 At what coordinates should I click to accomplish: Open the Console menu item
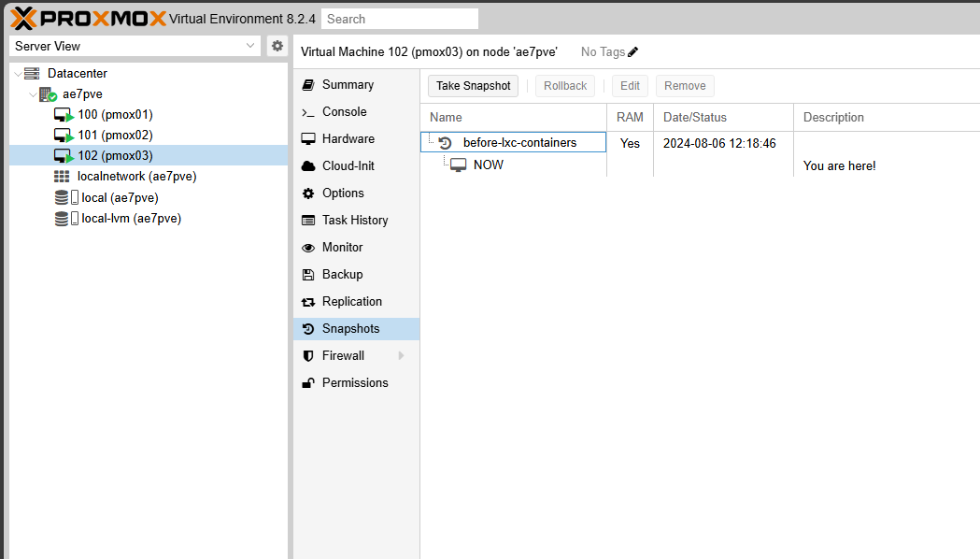[x=344, y=111]
